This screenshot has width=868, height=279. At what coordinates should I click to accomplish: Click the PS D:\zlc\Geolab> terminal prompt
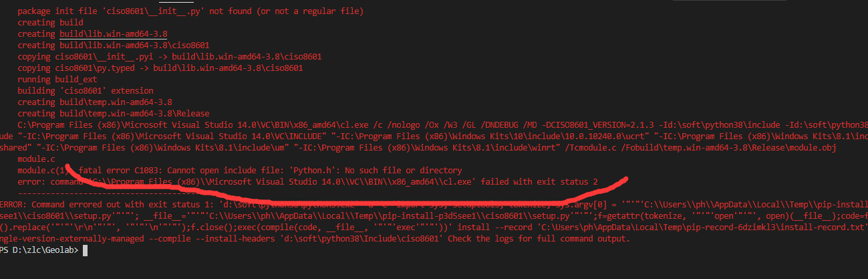click(39, 250)
